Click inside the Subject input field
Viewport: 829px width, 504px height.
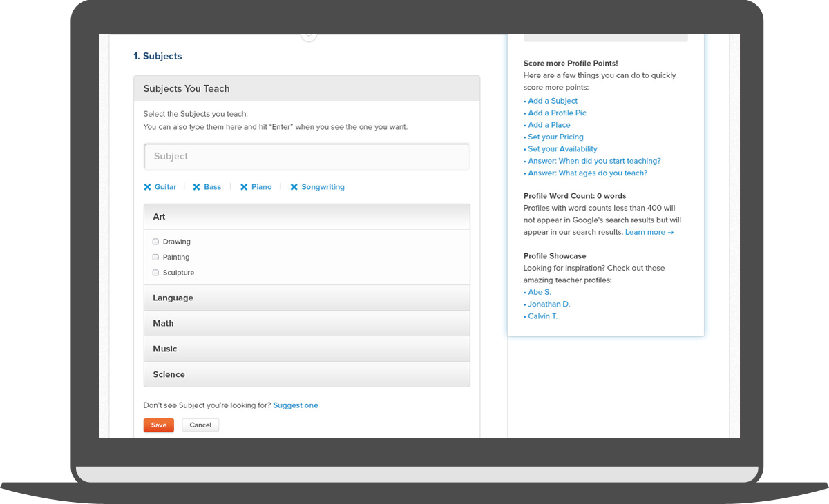pyautogui.click(x=307, y=157)
